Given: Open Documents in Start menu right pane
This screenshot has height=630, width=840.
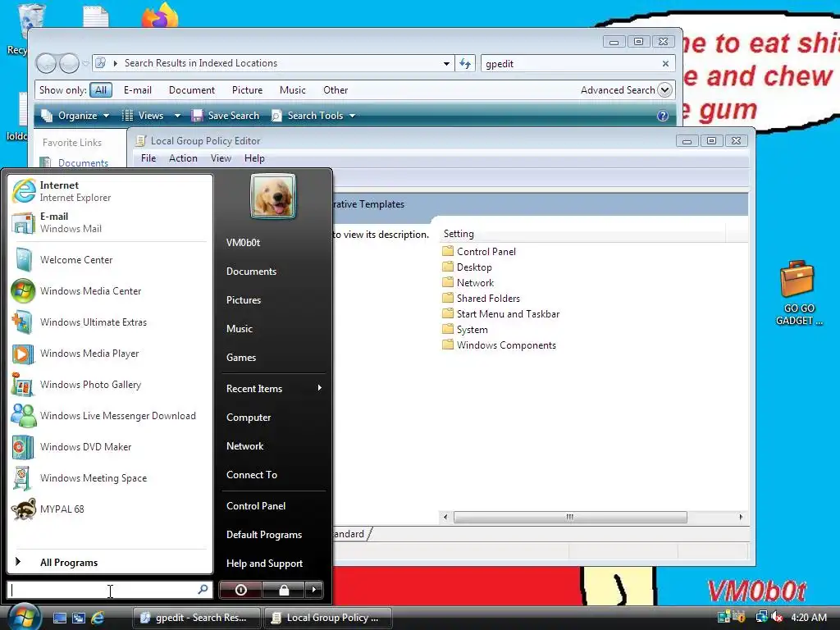Looking at the screenshot, I should pos(251,271).
